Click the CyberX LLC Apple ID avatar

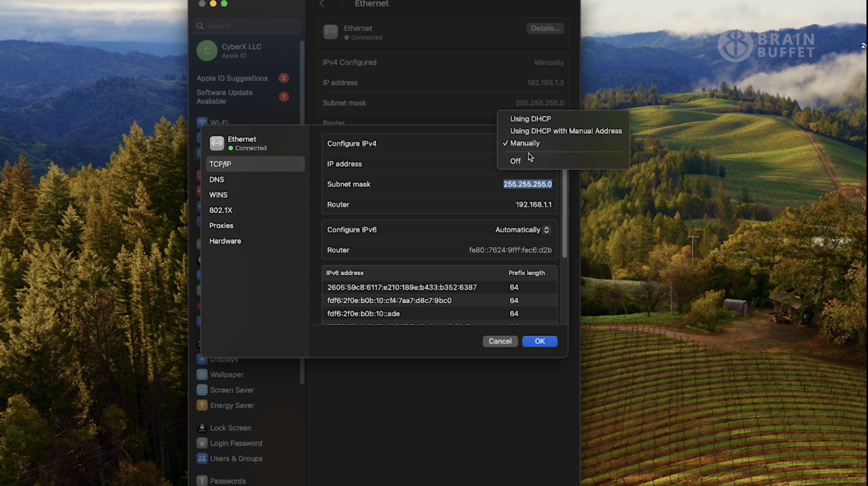click(x=207, y=51)
